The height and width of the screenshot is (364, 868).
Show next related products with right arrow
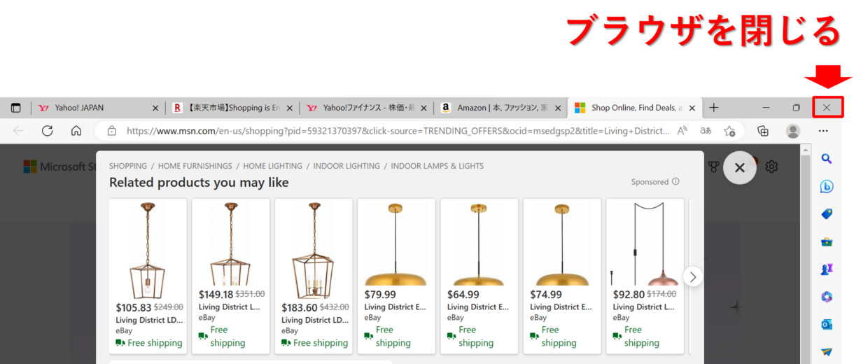pyautogui.click(x=692, y=276)
